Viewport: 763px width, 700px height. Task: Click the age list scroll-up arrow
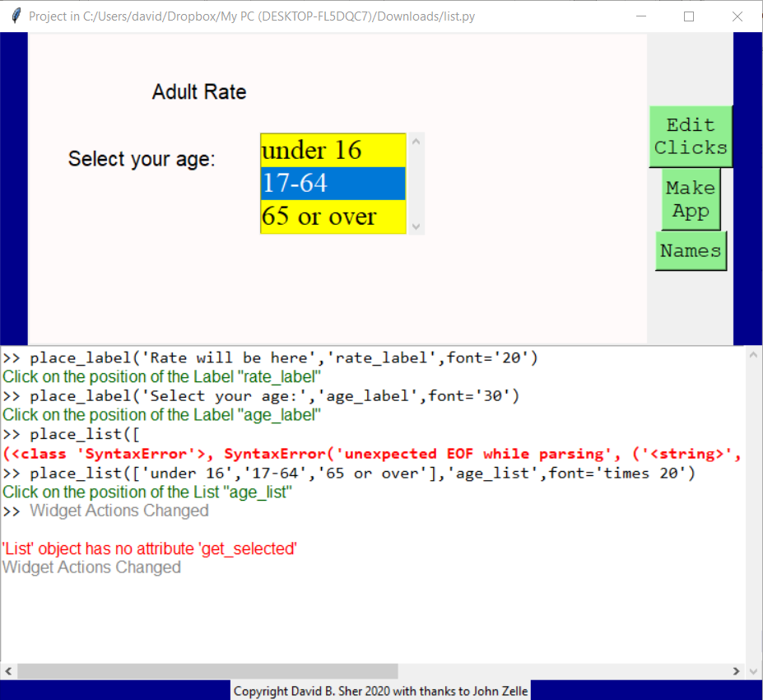416,141
